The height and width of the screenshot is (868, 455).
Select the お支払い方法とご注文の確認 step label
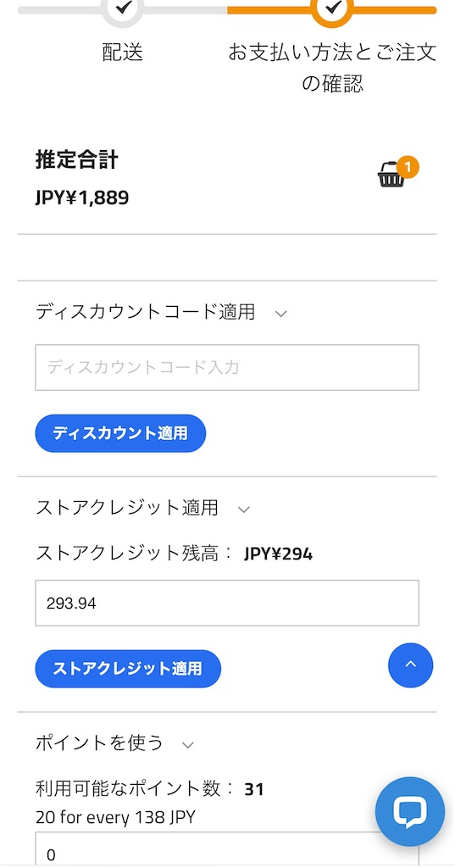pyautogui.click(x=332, y=68)
